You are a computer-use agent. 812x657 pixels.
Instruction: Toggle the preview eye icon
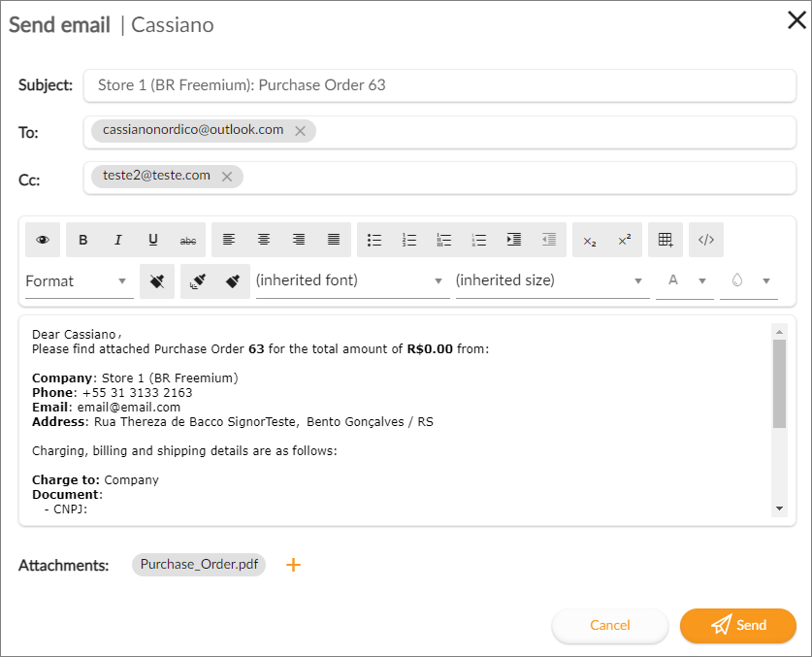[43, 240]
